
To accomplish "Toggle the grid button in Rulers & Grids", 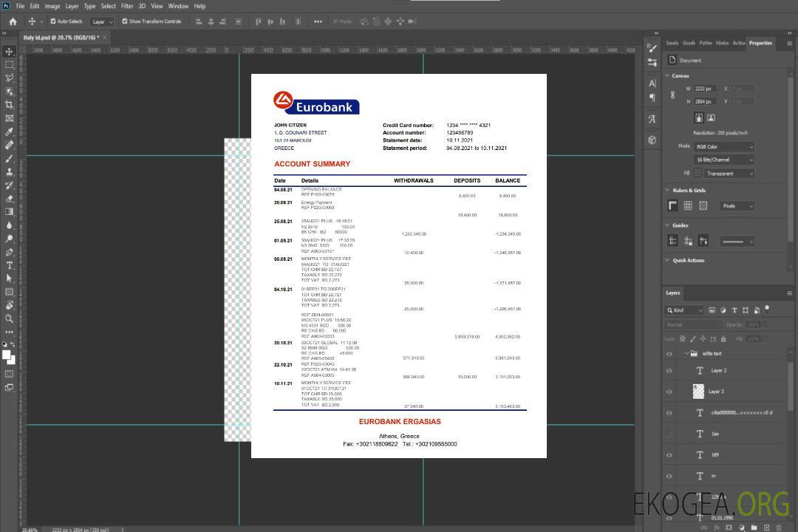I will [x=688, y=205].
